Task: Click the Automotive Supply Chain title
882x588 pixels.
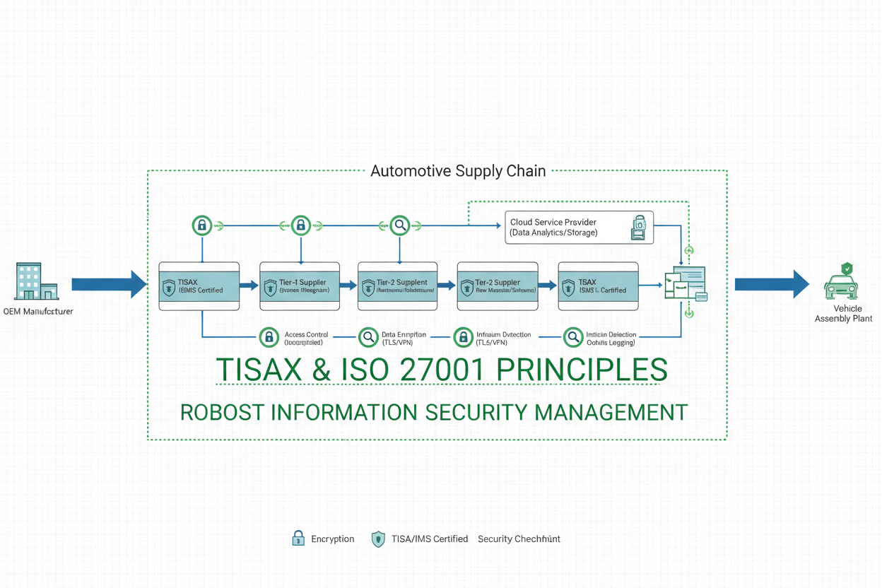Action: tap(458, 171)
